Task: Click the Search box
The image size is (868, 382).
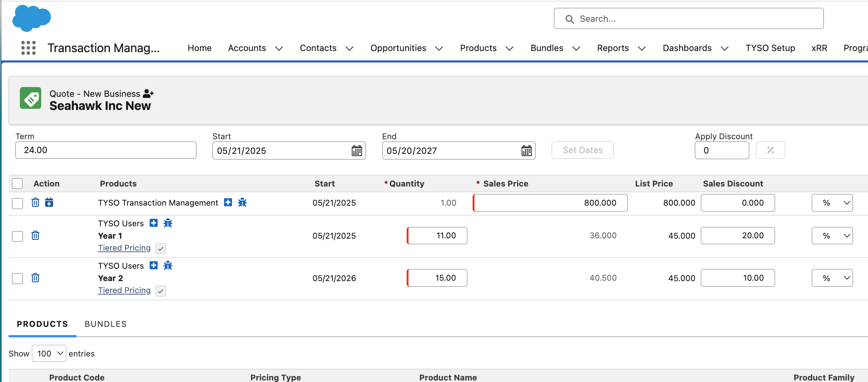Action: (x=688, y=19)
